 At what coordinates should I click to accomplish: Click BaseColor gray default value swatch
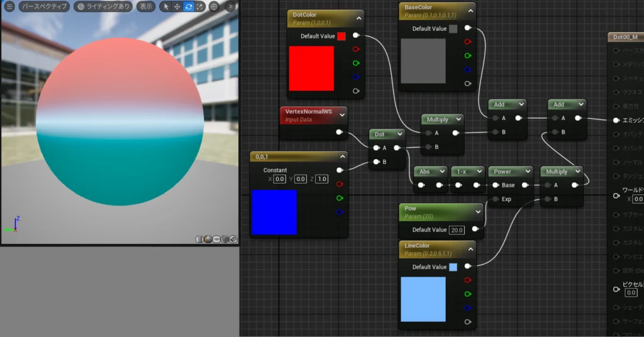click(x=453, y=29)
